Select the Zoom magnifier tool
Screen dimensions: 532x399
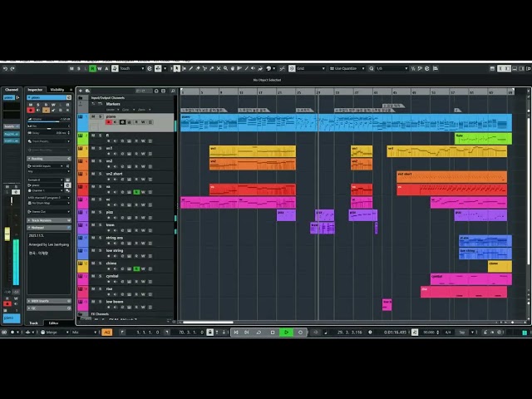tap(225, 68)
